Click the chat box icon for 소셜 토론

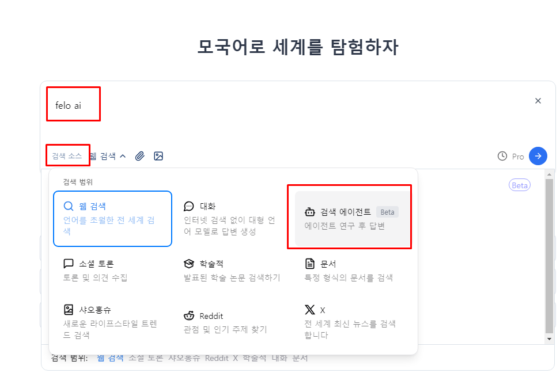point(68,264)
